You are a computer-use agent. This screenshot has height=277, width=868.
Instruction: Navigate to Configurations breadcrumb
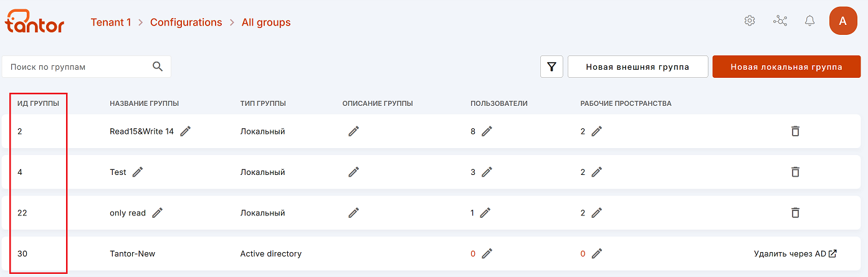coord(186,22)
